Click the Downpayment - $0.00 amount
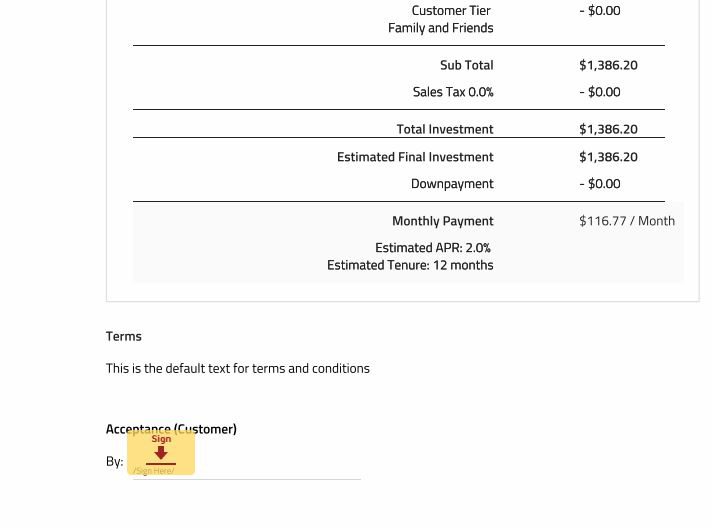The height and width of the screenshot is (527, 711). click(x=599, y=184)
